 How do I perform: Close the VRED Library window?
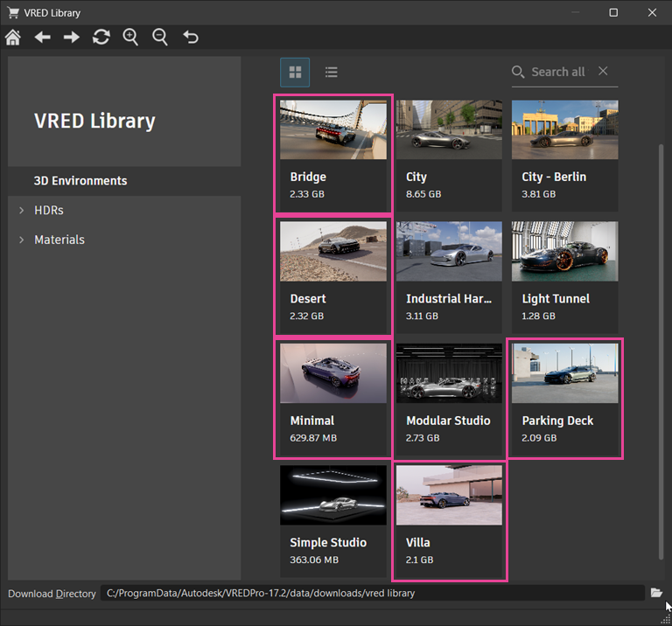click(x=652, y=12)
